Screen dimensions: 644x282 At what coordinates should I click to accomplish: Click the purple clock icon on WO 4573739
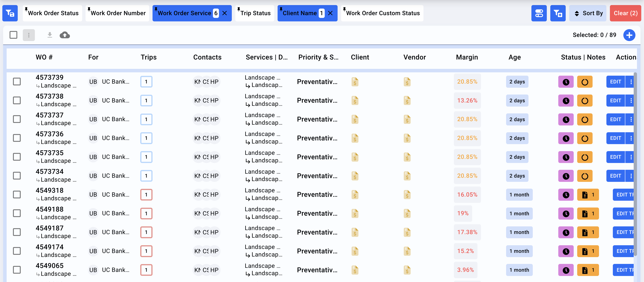click(x=566, y=82)
